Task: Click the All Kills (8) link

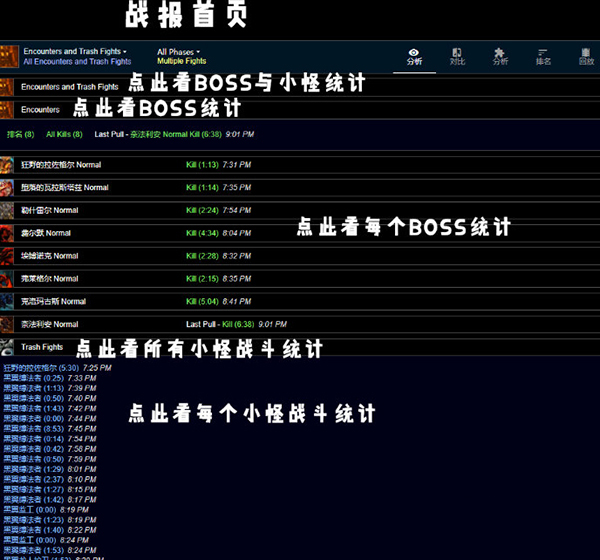Action: (64, 134)
